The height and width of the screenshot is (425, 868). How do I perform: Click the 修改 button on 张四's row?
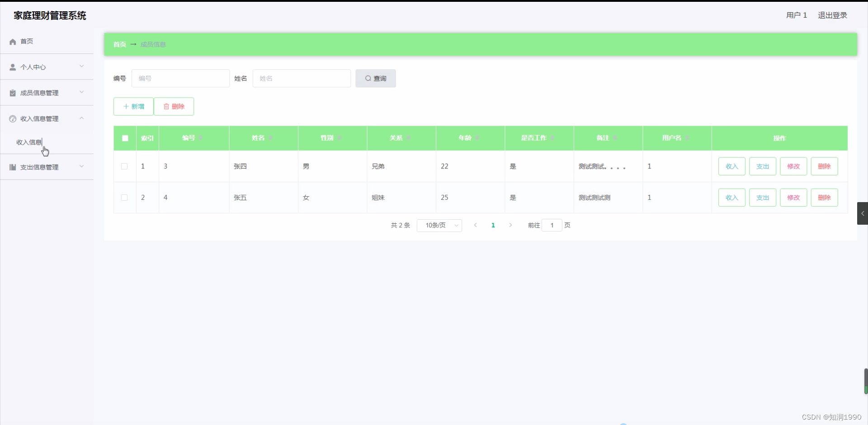pyautogui.click(x=793, y=166)
